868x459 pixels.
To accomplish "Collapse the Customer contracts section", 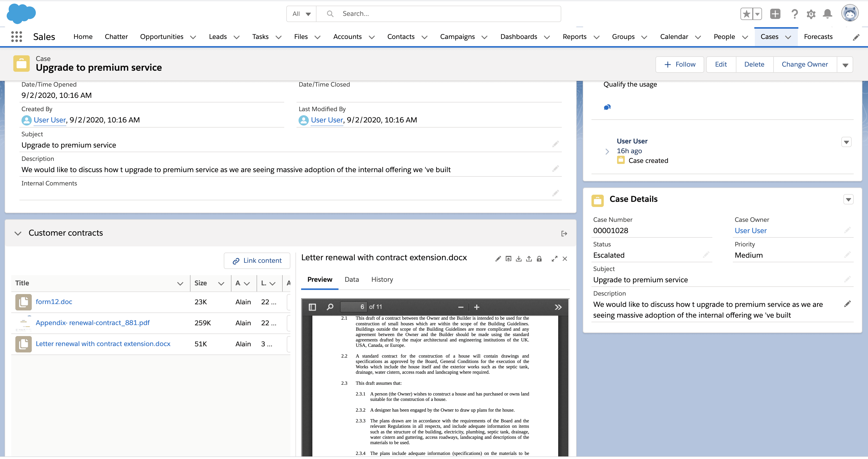I will 18,233.
